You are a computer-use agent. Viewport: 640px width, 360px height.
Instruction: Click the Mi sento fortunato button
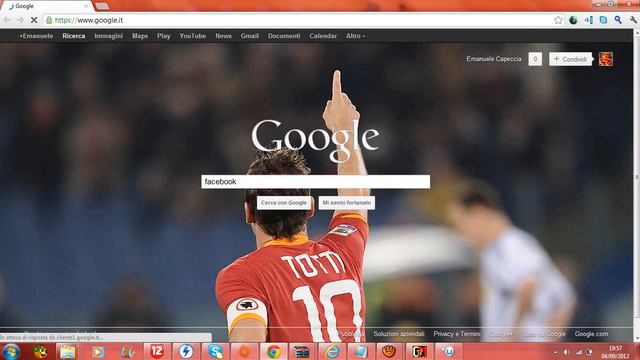point(347,203)
